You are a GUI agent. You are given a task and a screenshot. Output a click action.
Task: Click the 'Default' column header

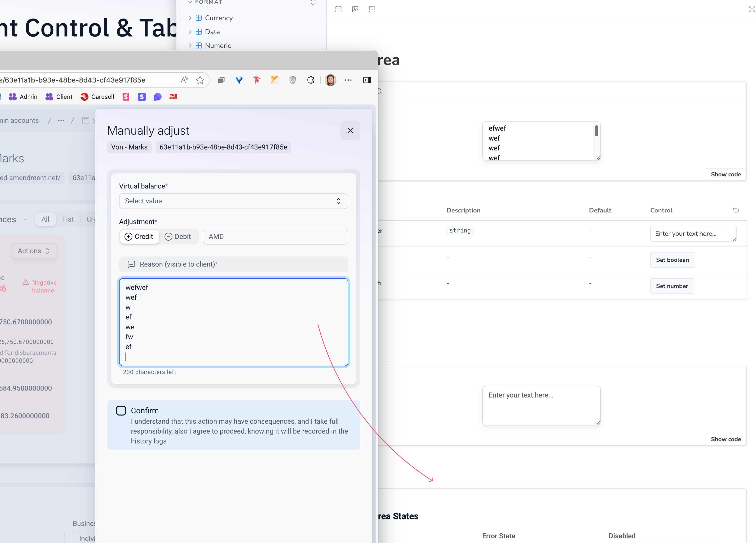600,210
